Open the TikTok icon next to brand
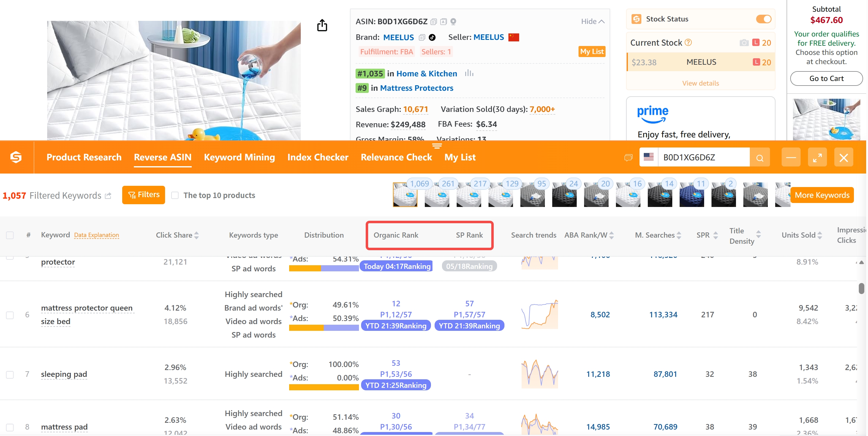Viewport: 868px width, 436px height. (432, 37)
